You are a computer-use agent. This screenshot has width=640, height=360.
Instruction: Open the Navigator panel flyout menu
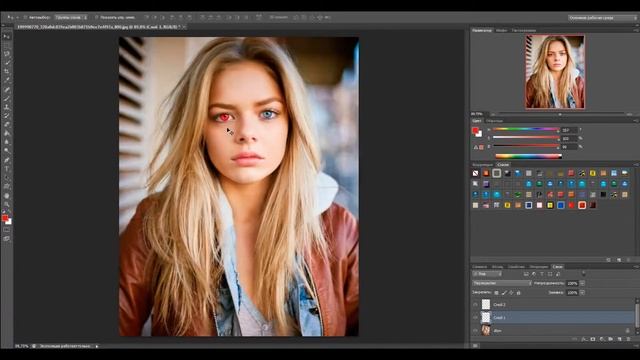tap(636, 30)
